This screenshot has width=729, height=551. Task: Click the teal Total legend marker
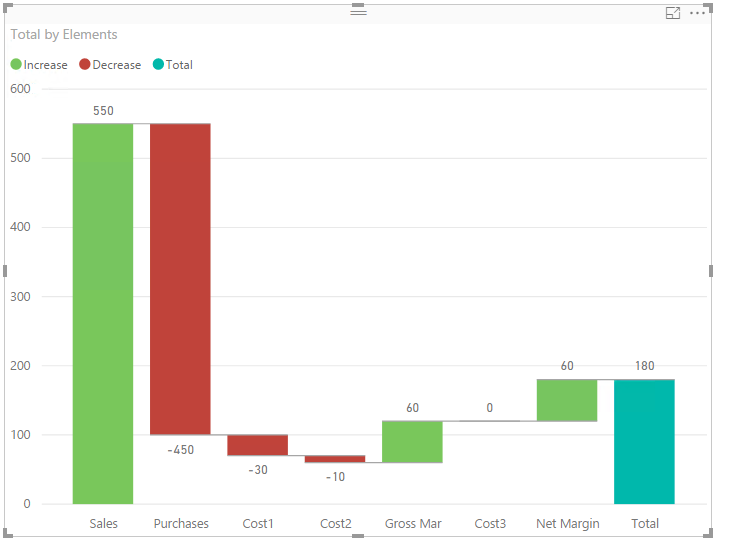coord(158,64)
